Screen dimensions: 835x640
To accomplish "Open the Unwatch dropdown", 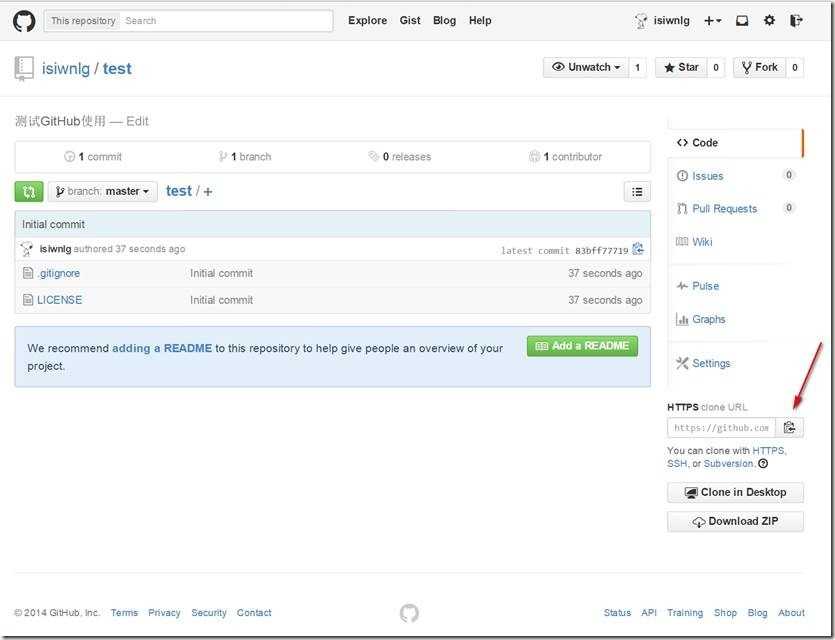I will click(586, 68).
